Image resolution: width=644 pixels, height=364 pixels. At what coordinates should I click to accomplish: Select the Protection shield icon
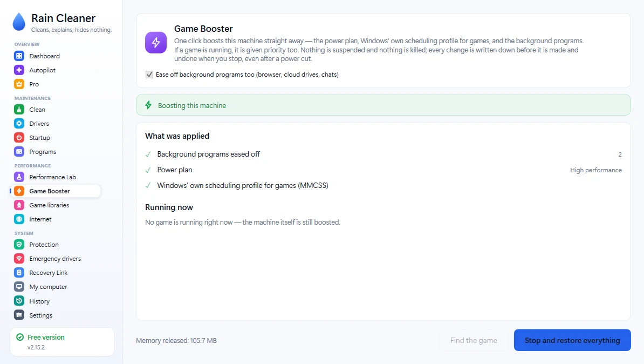point(19,244)
